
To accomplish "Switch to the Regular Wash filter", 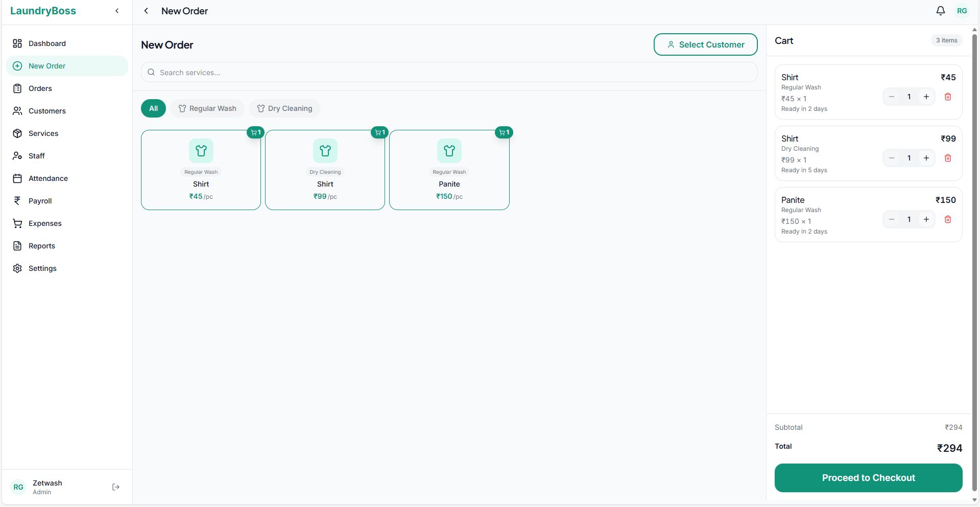I will pos(207,108).
